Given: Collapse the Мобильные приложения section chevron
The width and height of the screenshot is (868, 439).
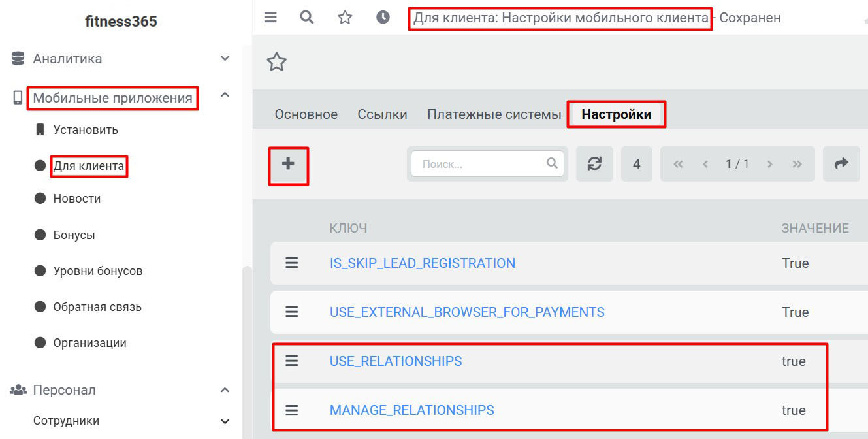Looking at the screenshot, I should [x=225, y=95].
